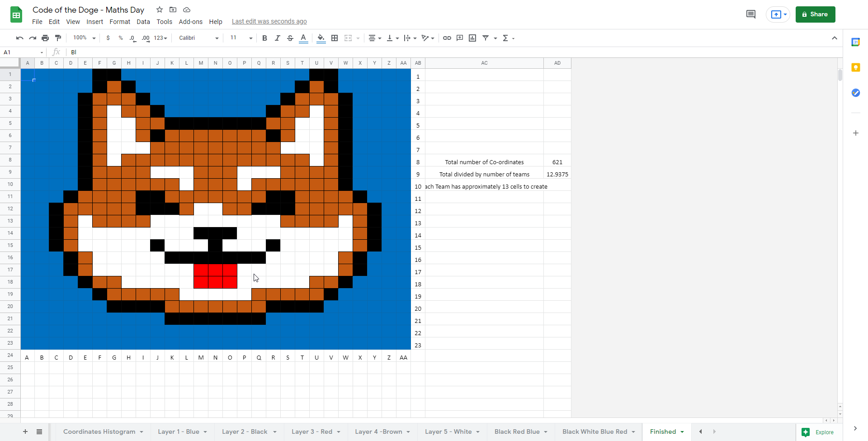
Task: Add a new sheet with plus button
Action: pyautogui.click(x=25, y=432)
